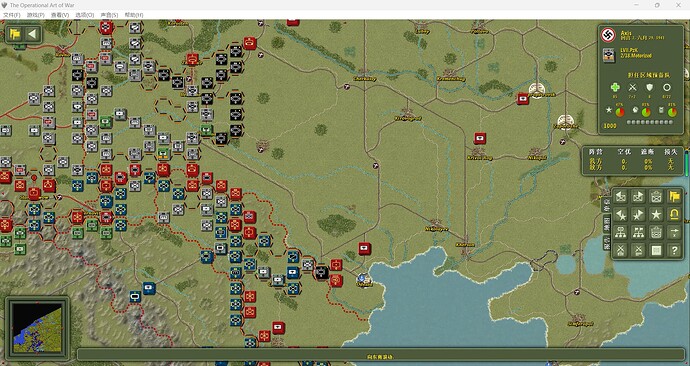This screenshot has height=366, width=690.
Task: Toggle the crossed swords attack icon
Action: (632, 88)
